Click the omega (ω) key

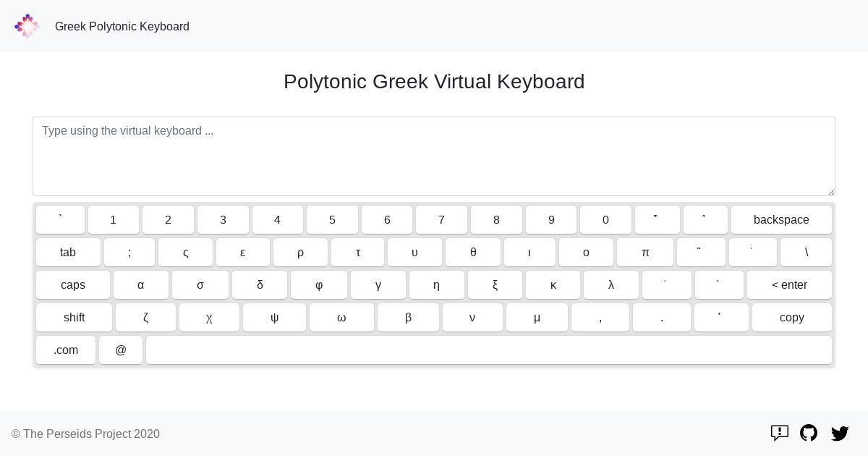click(x=341, y=318)
